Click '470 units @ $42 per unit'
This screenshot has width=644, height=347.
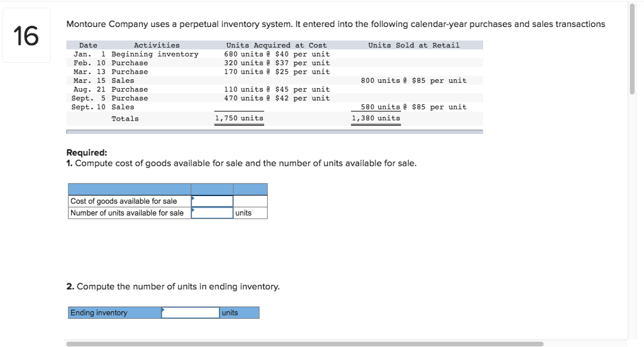click(277, 98)
